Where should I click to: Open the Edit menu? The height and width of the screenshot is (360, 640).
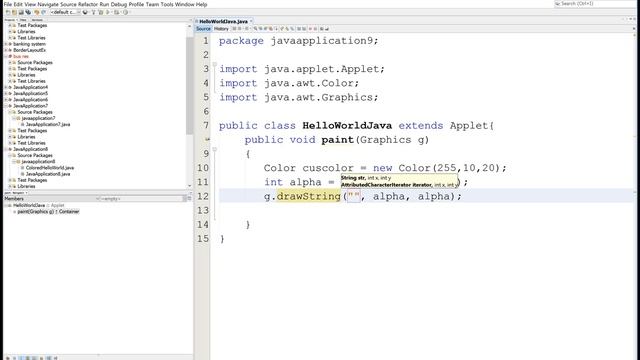pyautogui.click(x=18, y=4)
